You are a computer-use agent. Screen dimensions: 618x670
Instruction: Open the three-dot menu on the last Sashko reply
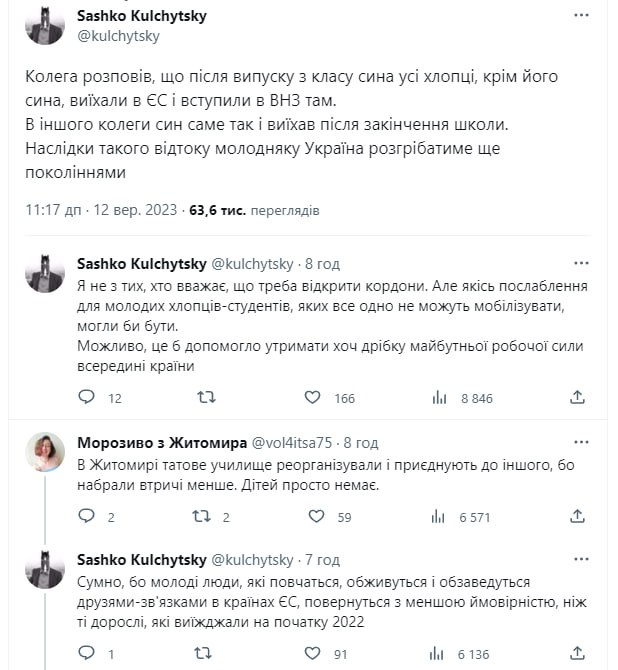581,559
